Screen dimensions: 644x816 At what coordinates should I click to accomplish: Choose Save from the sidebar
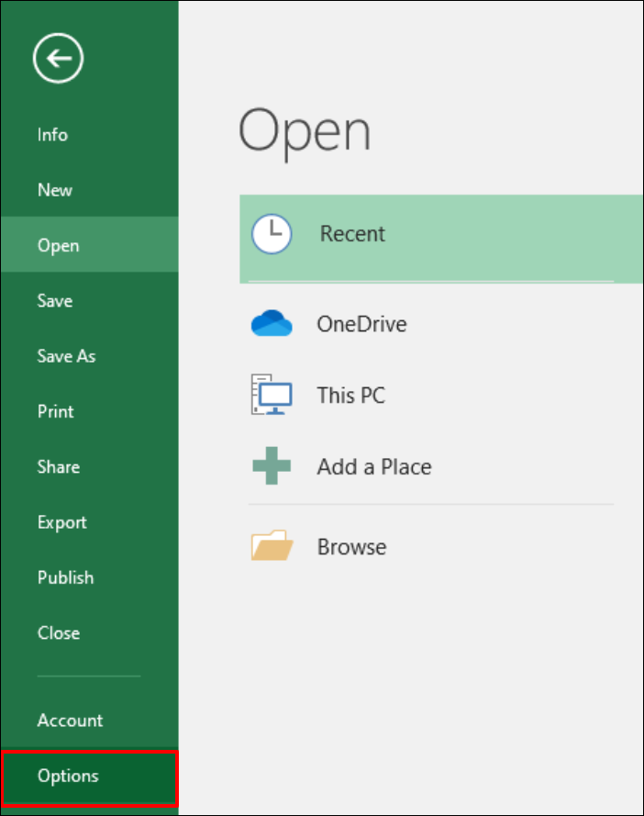55,301
